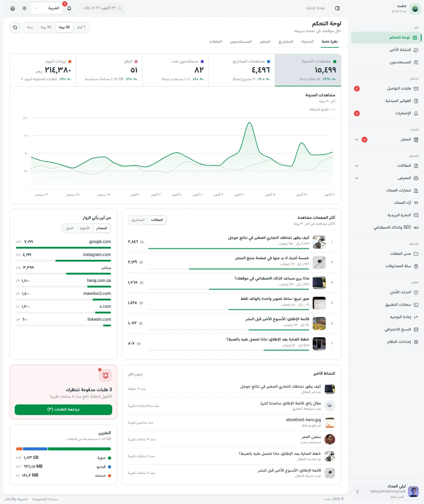Viewport: 424px width, 504px height.
Task: Select the سنة range option
Action: pyautogui.click(x=30, y=28)
